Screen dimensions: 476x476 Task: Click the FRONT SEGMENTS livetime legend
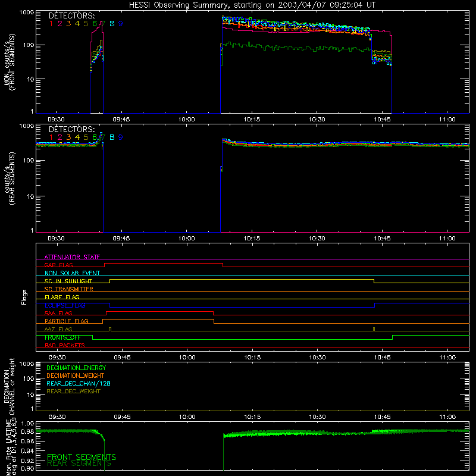pos(82,457)
